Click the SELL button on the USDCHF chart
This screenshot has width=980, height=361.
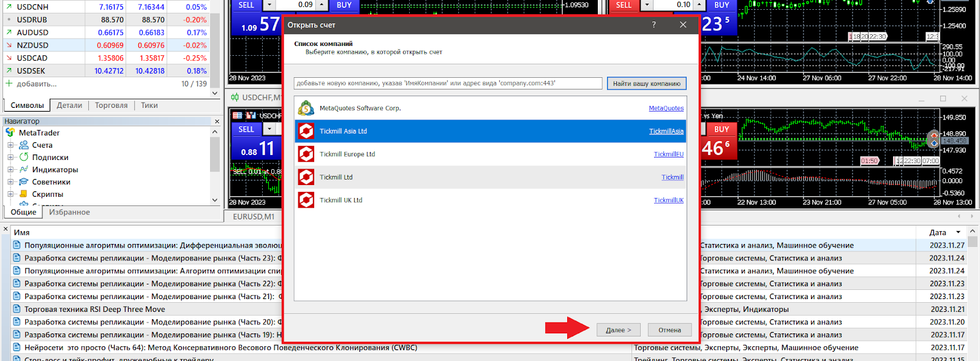tap(246, 129)
